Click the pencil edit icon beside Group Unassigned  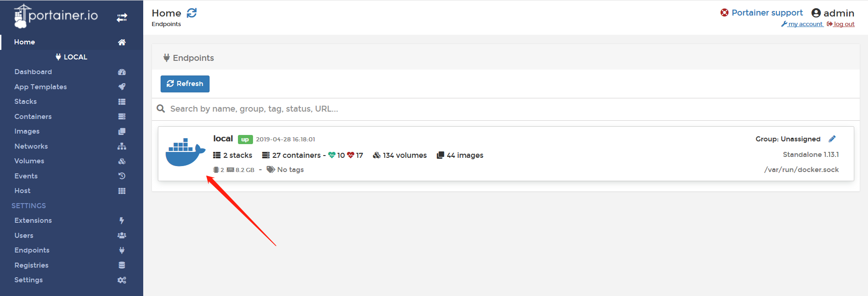coord(832,139)
